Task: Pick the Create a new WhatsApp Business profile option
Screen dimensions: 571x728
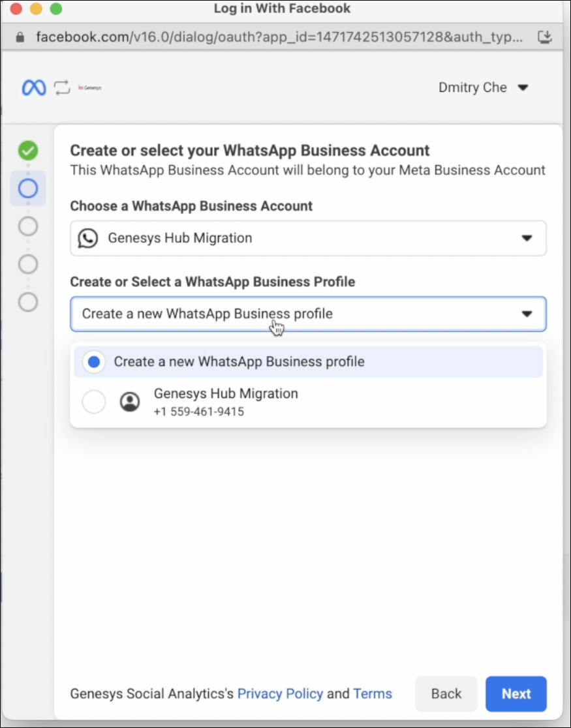Action: (239, 361)
